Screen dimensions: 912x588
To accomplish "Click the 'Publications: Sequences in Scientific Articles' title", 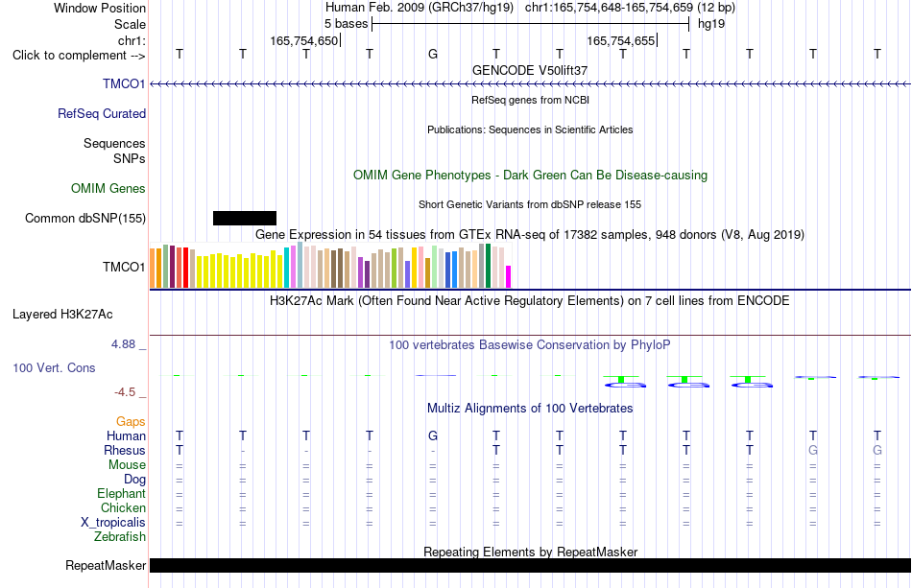I will pos(530,129).
